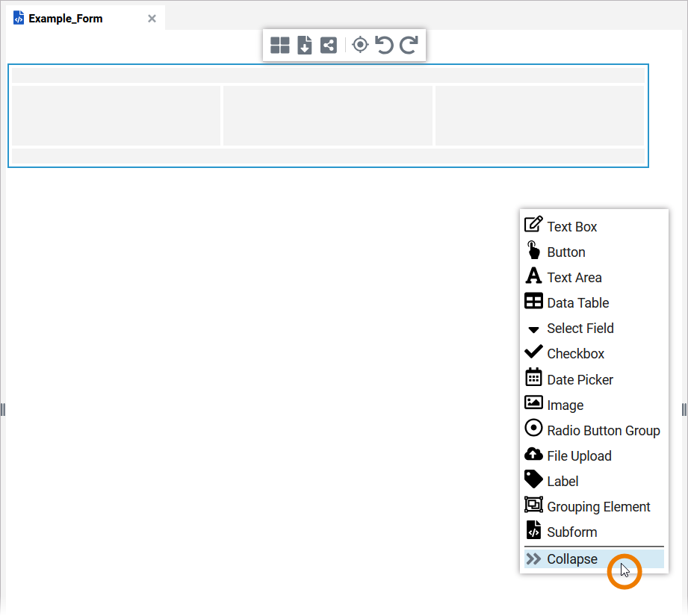
Task: Choose the Select Field element
Action: 580,328
